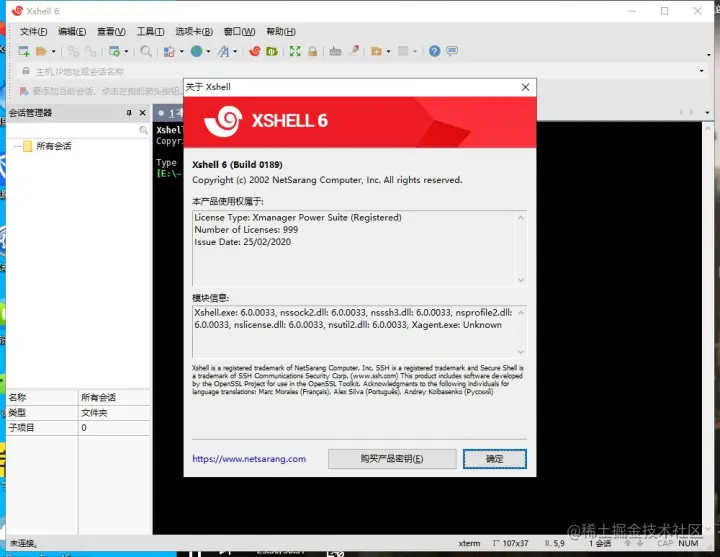
Task: Open the 查看(V) menu
Action: point(111,31)
